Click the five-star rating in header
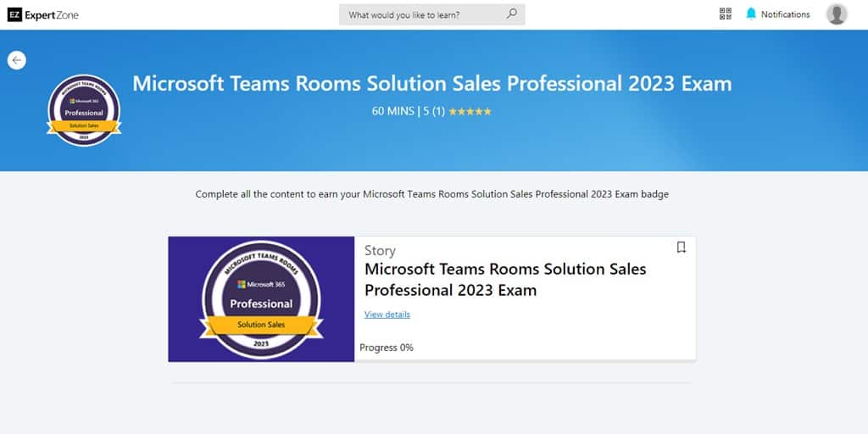This screenshot has height=434, width=868. 469,111
